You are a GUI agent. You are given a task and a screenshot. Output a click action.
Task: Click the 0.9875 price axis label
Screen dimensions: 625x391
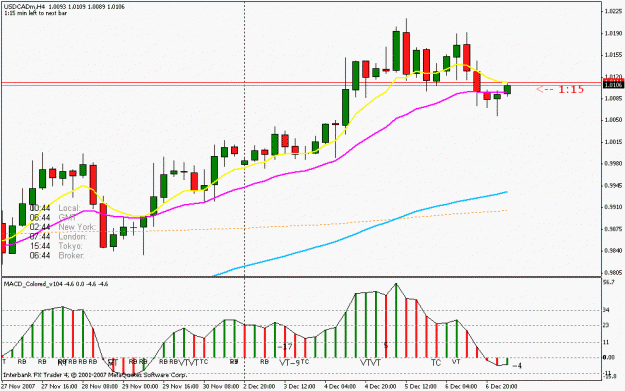tap(613, 229)
